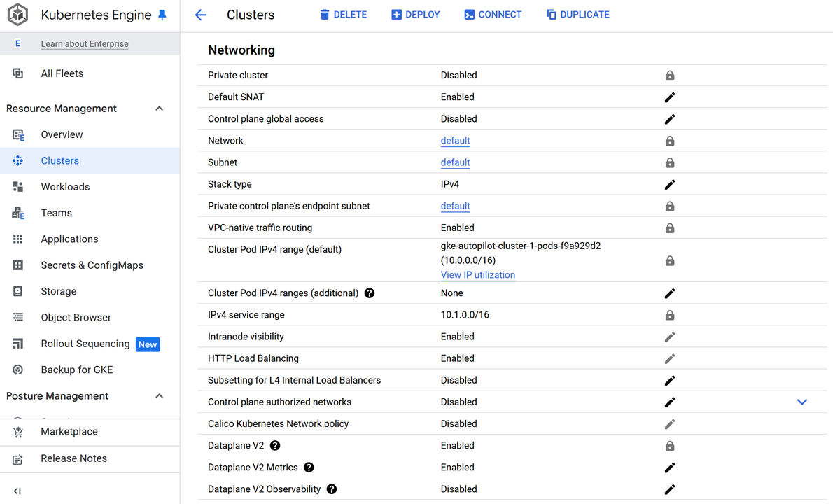Click the DELETE cluster button

tap(343, 15)
